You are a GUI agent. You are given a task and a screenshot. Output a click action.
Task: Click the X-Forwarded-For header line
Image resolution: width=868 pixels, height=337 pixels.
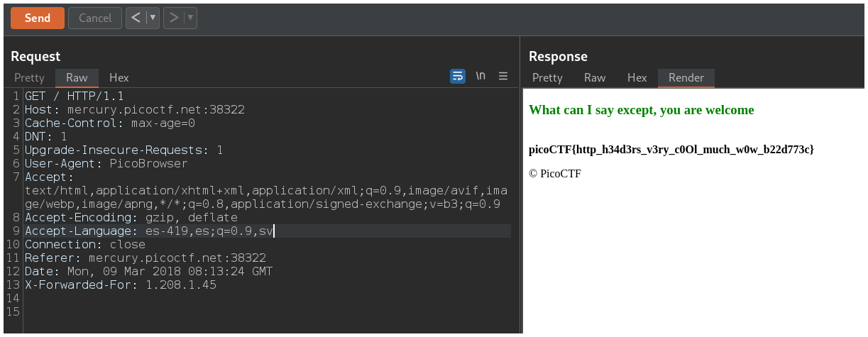121,285
